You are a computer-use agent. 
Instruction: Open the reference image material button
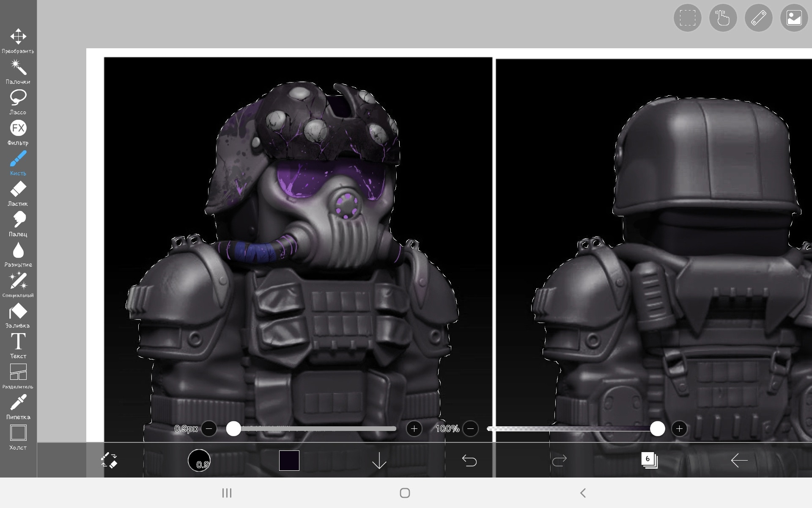[794, 18]
